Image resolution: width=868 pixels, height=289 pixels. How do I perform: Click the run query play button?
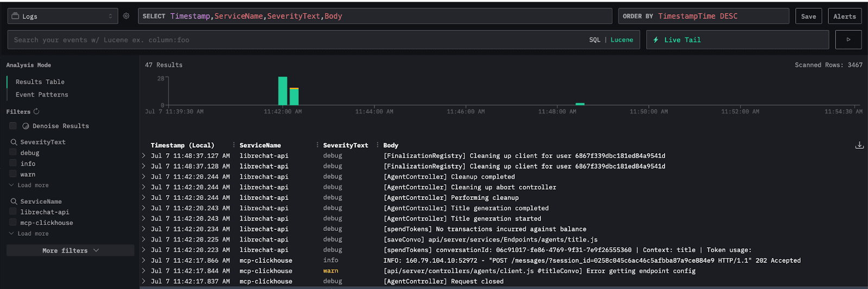pyautogui.click(x=848, y=40)
